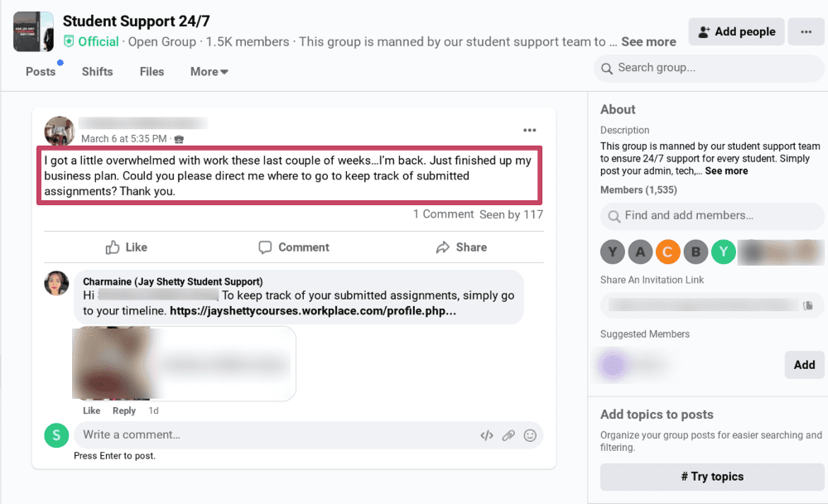Open the 1 Comment count link
Image resolution: width=828 pixels, height=504 pixels.
(444, 214)
